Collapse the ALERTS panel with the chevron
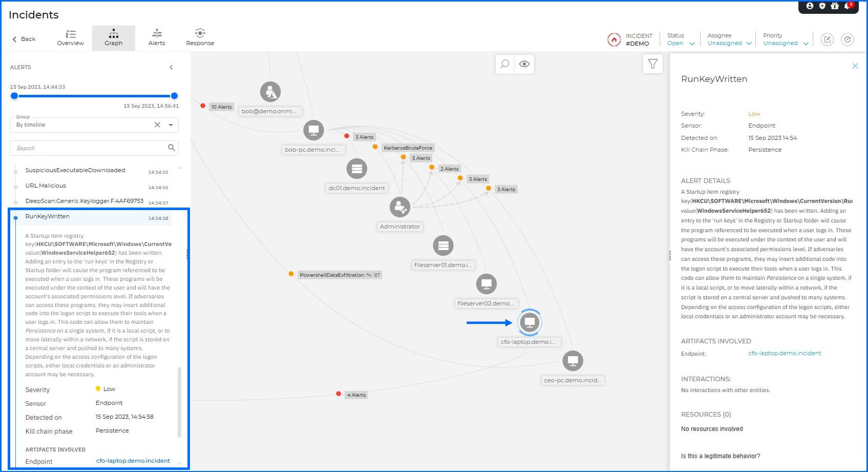The image size is (868, 472). [171, 67]
